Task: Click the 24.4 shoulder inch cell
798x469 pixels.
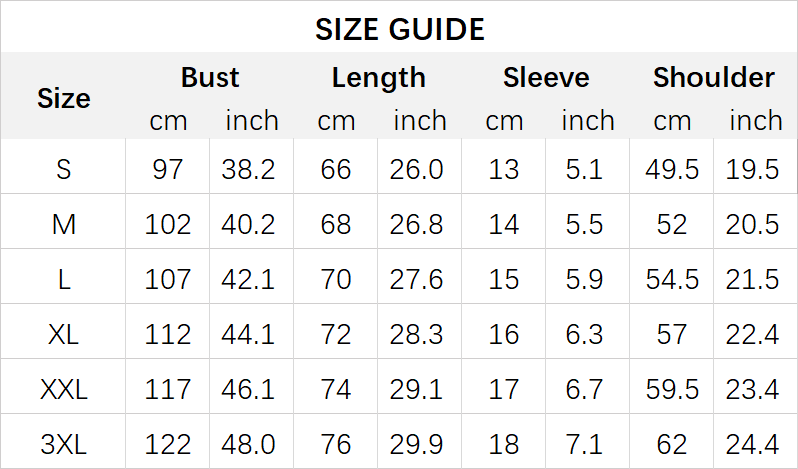Action: pyautogui.click(x=753, y=444)
